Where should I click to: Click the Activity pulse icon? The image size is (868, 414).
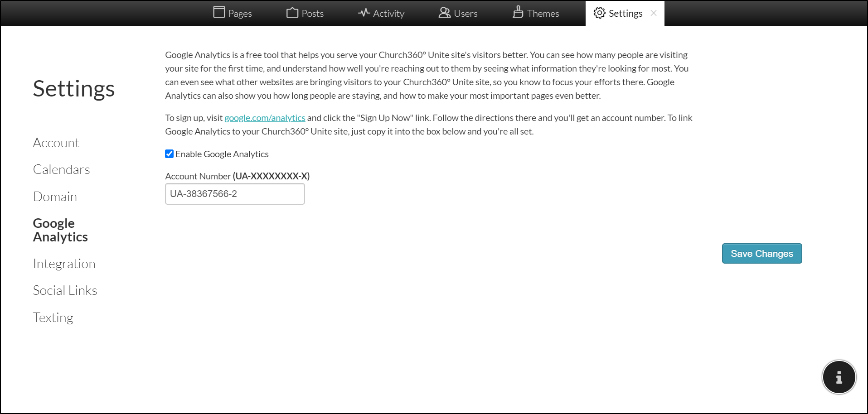tap(364, 13)
